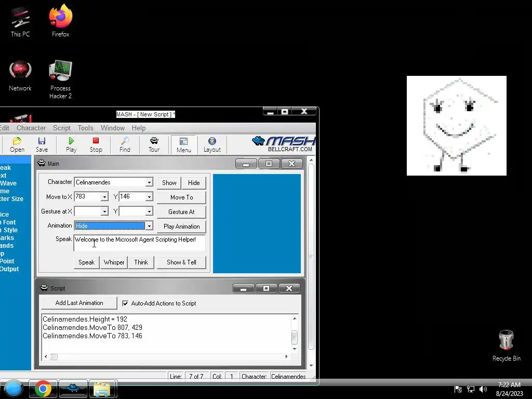Click the MASH workspace scroll down arrow

(311, 366)
